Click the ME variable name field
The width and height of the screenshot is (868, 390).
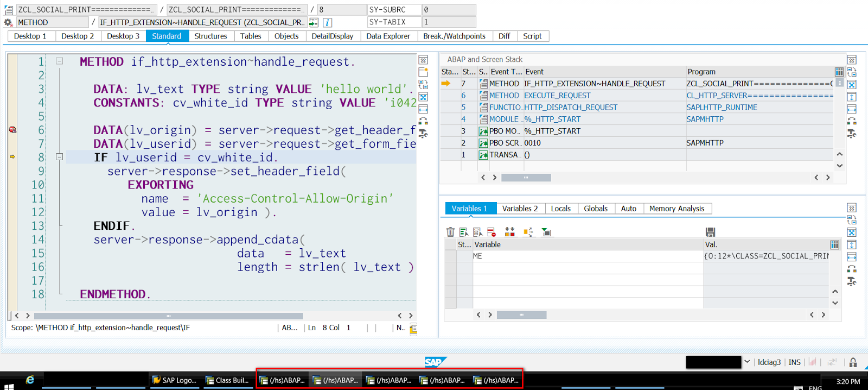588,256
